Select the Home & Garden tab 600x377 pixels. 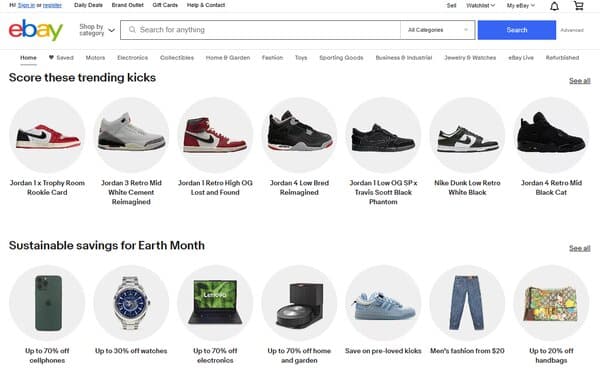pyautogui.click(x=228, y=58)
